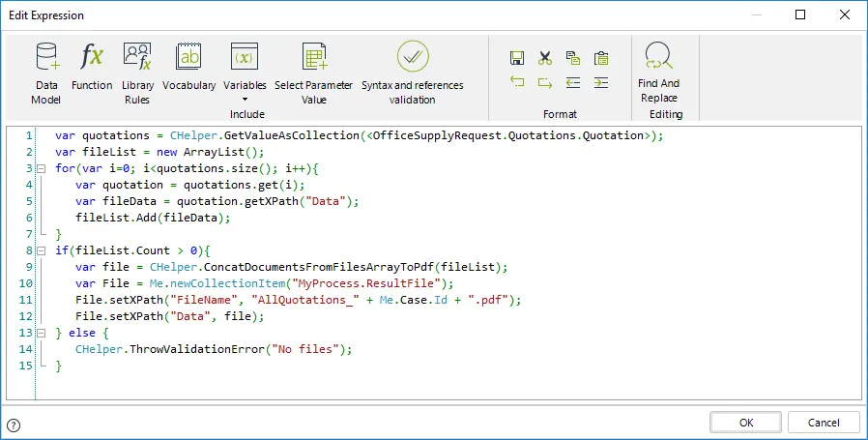Viewport: 868px width, 440px height.
Task: Click line number 15 in the gutter
Action: click(x=27, y=366)
